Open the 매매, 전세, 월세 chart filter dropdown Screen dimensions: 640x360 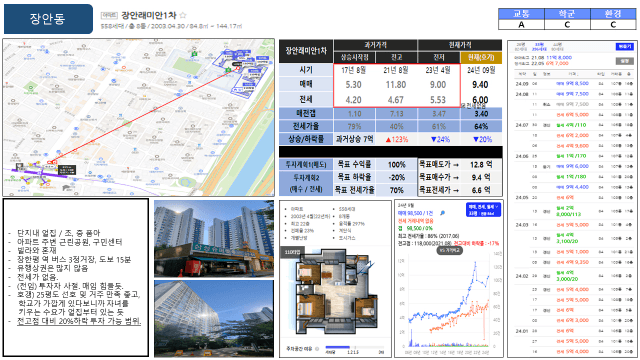point(483,210)
